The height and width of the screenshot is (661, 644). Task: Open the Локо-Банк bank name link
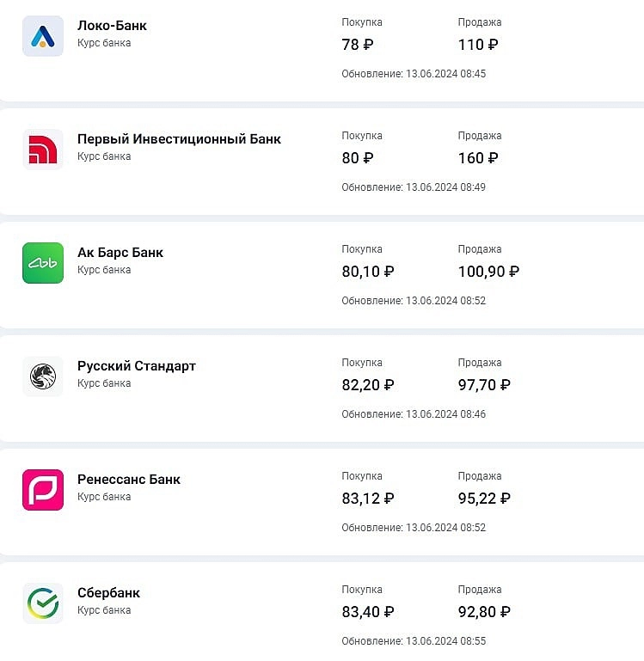coord(112,26)
